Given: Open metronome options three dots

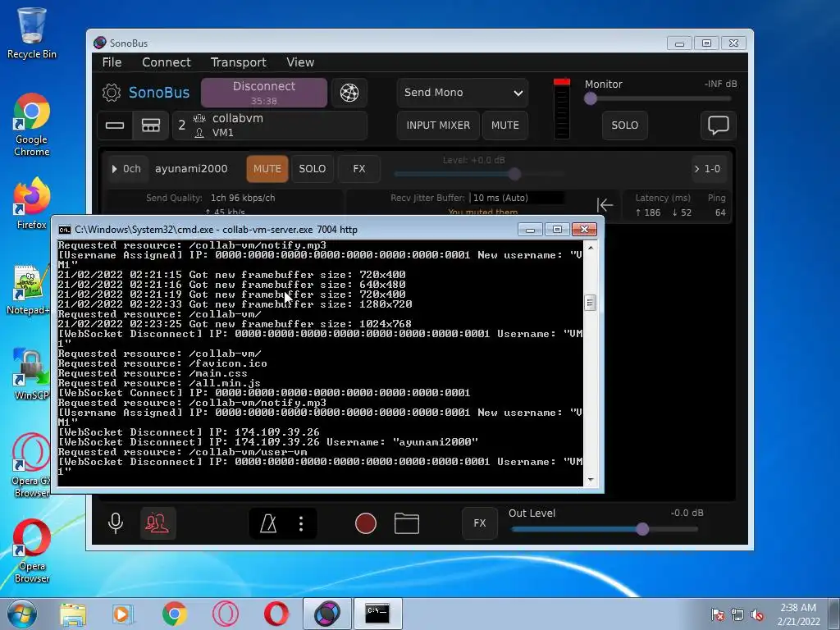Looking at the screenshot, I should tap(301, 523).
